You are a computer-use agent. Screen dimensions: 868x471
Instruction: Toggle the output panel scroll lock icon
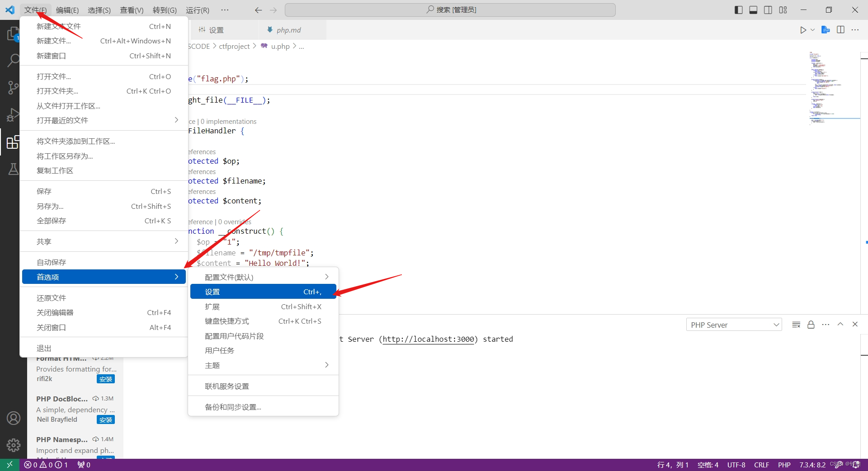(811, 325)
